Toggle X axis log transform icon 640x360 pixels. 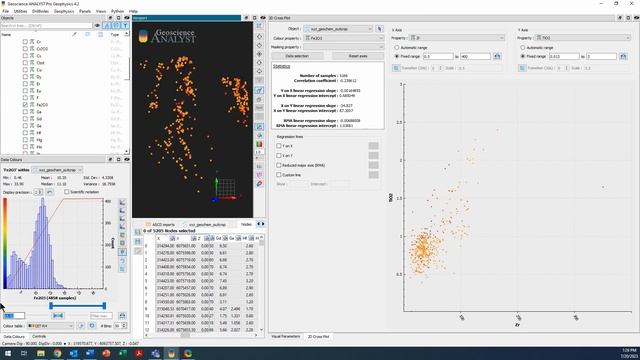396,68
